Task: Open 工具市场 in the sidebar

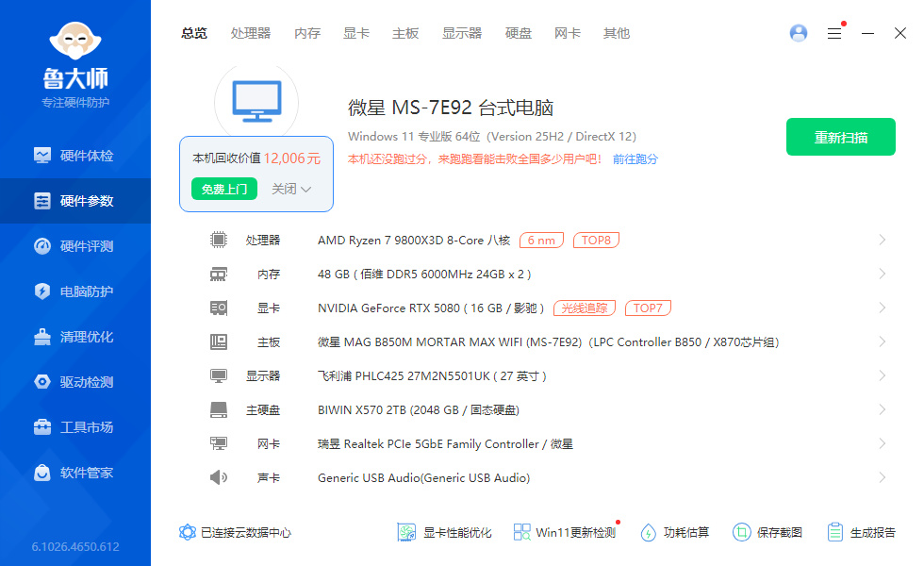Action: tap(74, 427)
